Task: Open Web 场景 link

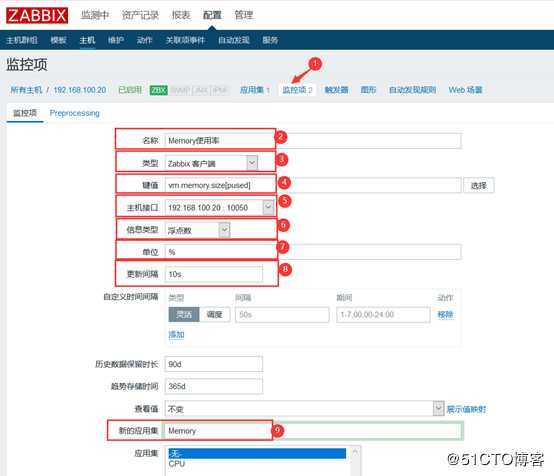Action: click(x=465, y=90)
